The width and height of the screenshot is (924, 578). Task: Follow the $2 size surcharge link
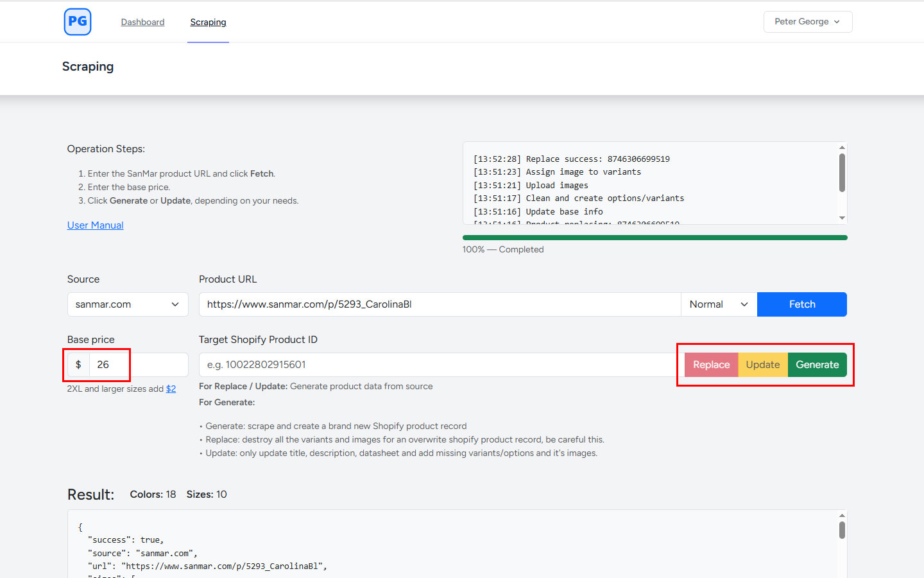pyautogui.click(x=171, y=389)
